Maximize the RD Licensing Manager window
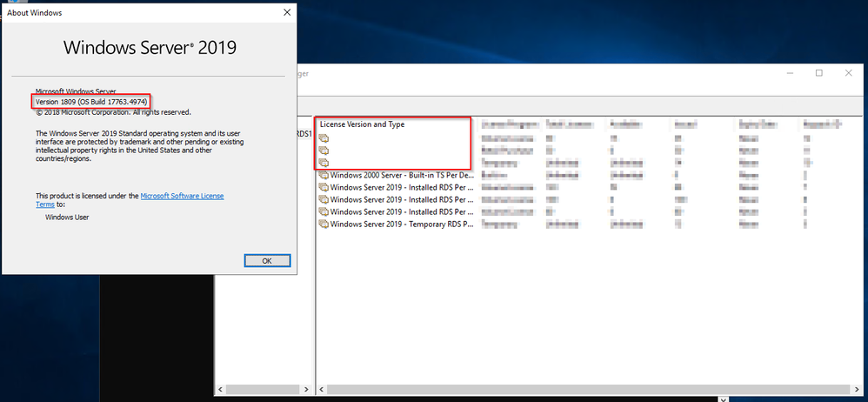This screenshot has width=868, height=402. point(818,73)
